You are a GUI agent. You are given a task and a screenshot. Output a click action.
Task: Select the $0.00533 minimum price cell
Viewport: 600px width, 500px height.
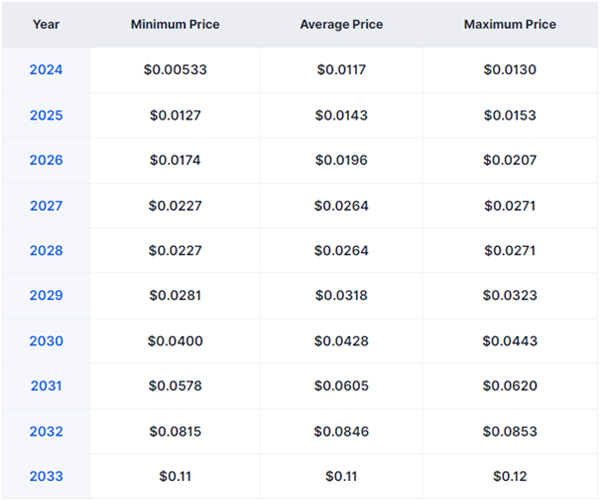pyautogui.click(x=175, y=70)
